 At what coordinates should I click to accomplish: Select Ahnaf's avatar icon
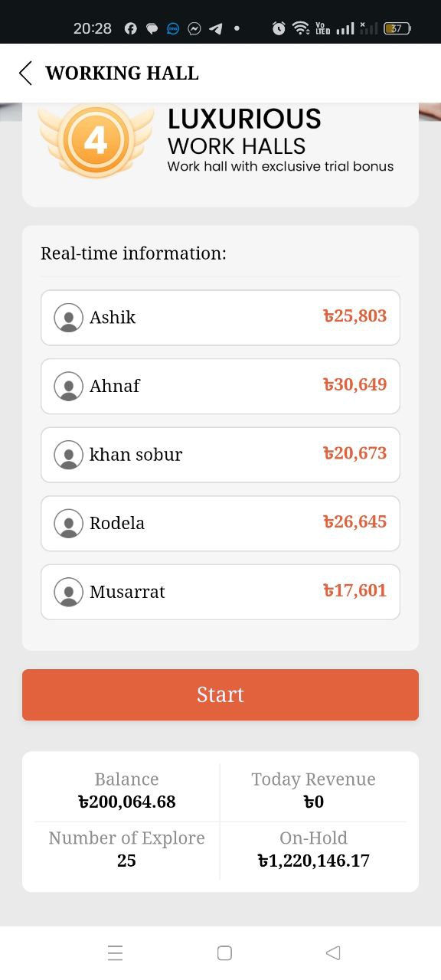[x=69, y=386]
